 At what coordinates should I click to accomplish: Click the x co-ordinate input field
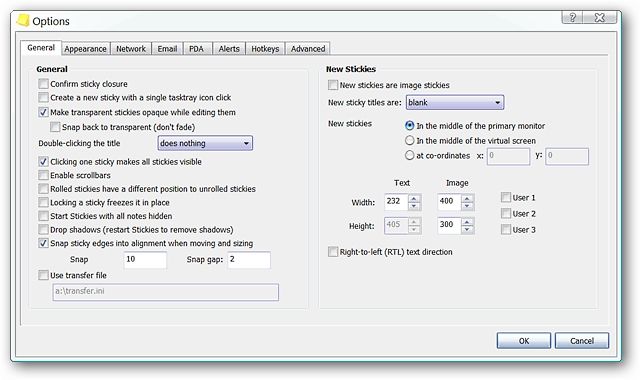coord(508,156)
